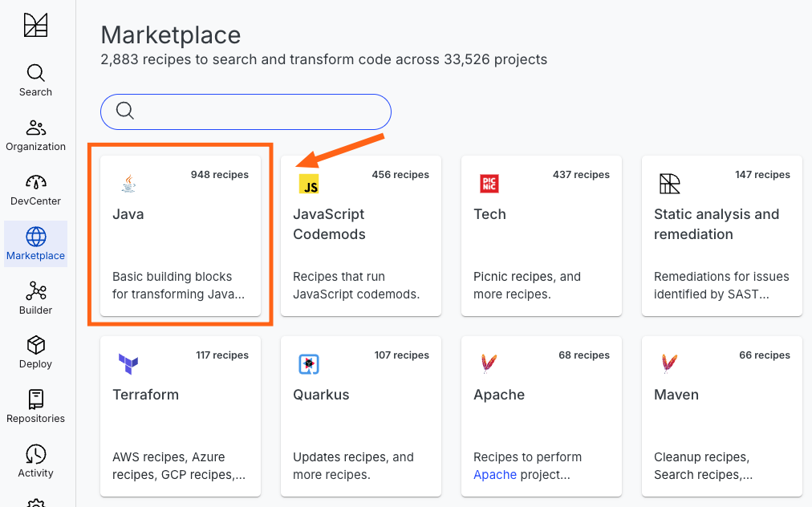
Task: Click the '147 recipes' count
Action: point(762,175)
